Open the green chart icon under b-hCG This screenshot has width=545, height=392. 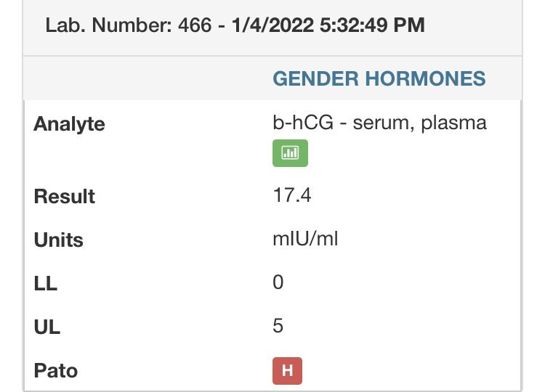tap(291, 153)
